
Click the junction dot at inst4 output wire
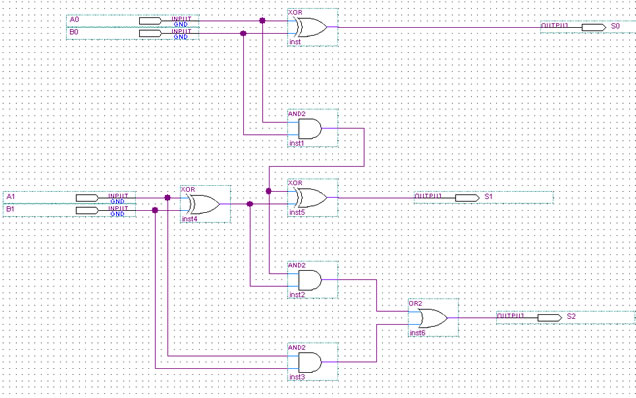click(250, 204)
